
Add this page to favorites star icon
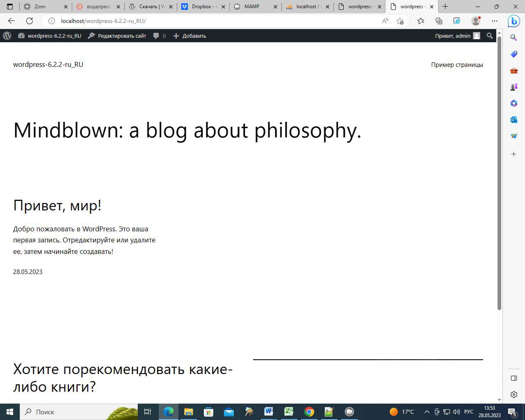(x=400, y=21)
